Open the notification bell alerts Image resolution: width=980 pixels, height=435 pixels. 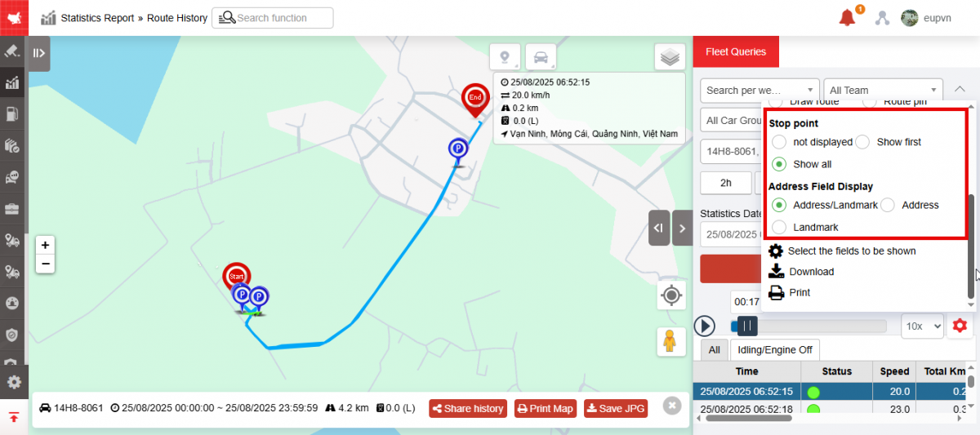[848, 17]
